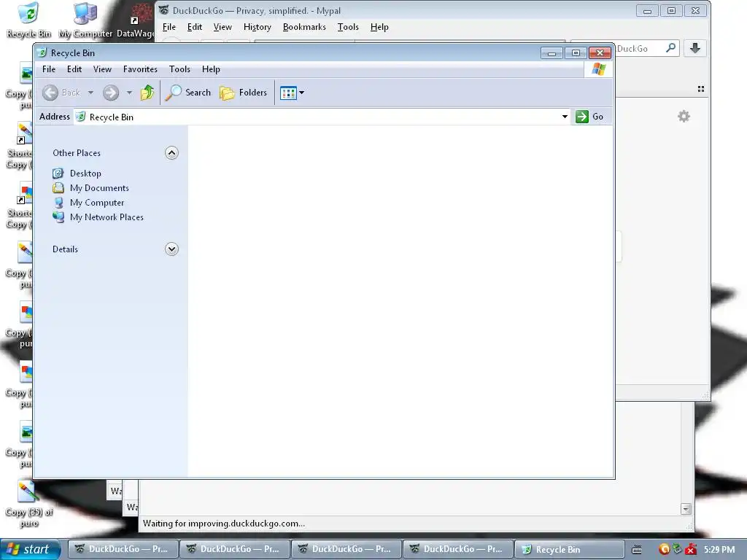Expand the Address bar dropdown
The width and height of the screenshot is (747, 560).
565,117
